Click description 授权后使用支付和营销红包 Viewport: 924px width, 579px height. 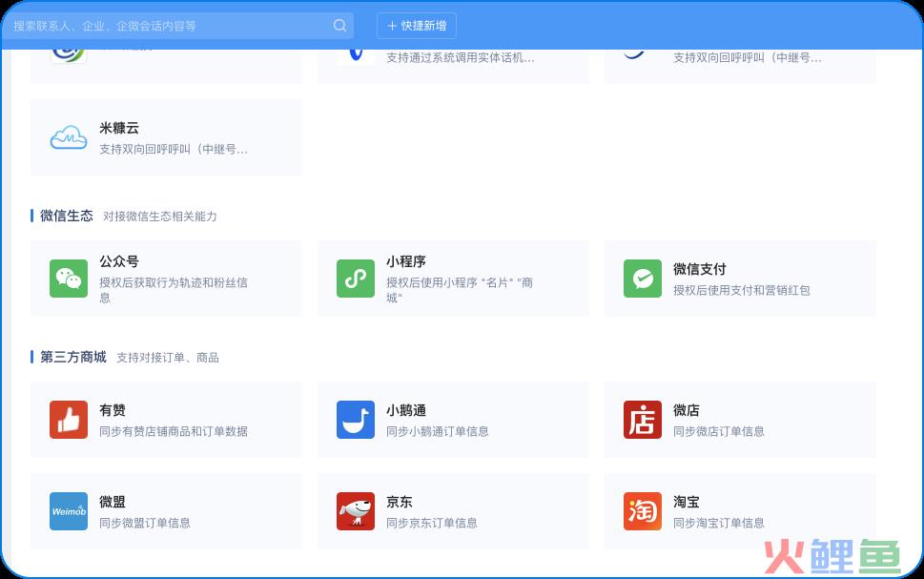(741, 290)
